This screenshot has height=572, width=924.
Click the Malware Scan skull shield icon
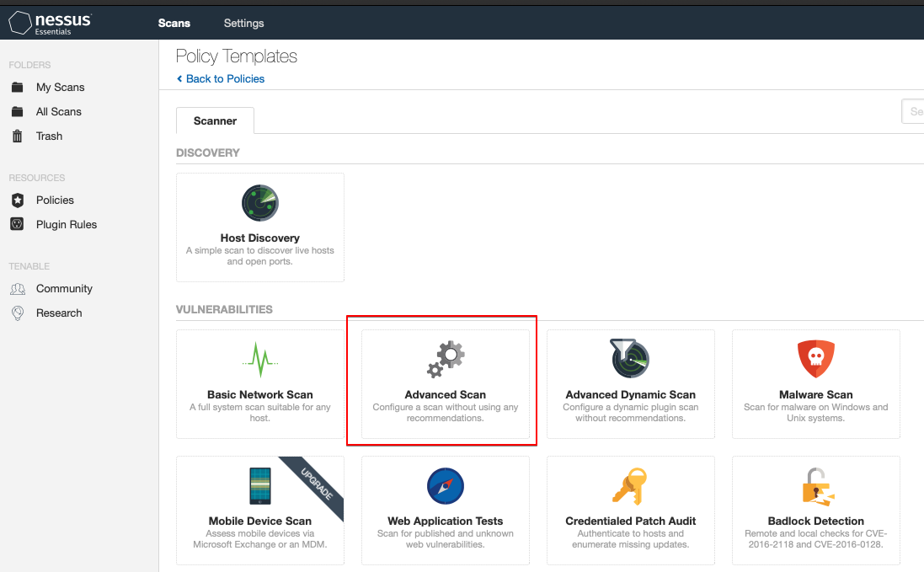click(815, 359)
